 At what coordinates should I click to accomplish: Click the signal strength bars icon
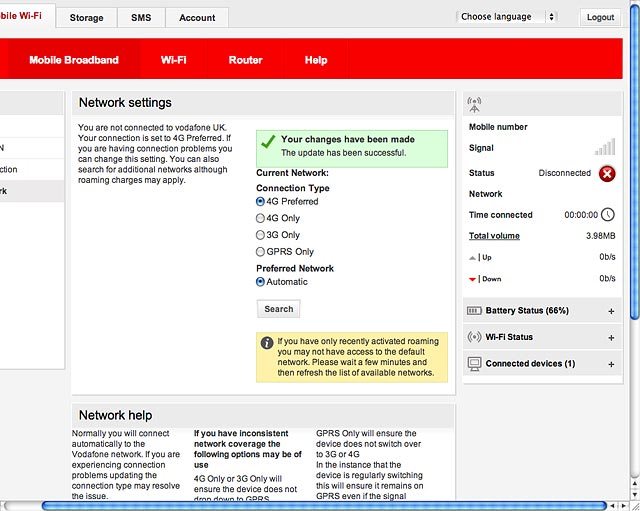pos(605,147)
